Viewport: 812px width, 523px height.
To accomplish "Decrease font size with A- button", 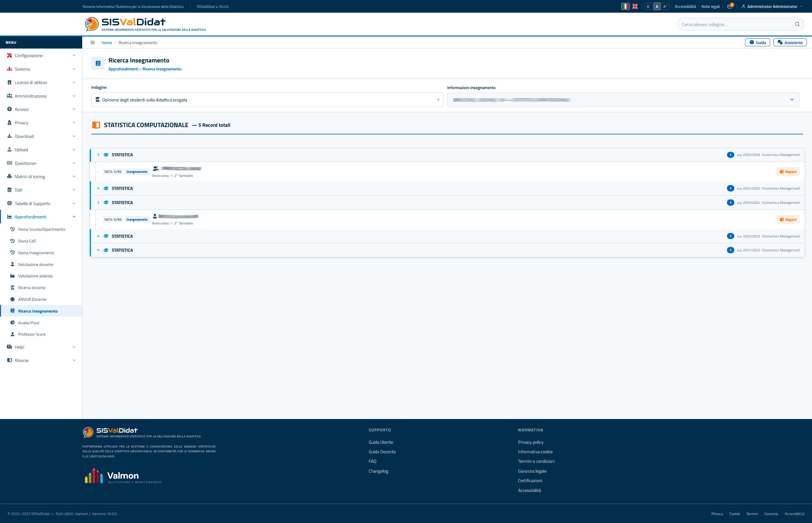I will [x=648, y=6].
